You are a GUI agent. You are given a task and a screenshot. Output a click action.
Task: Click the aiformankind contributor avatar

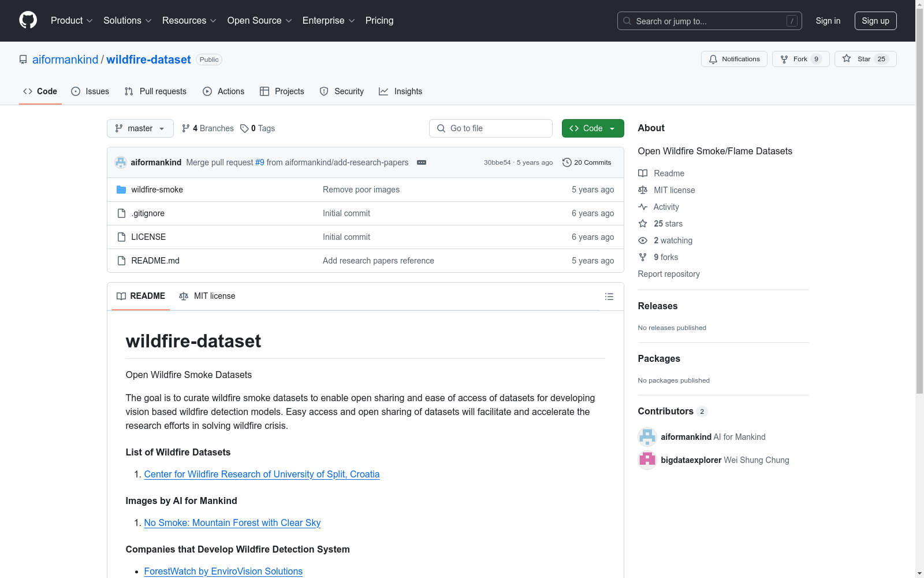pos(647,437)
